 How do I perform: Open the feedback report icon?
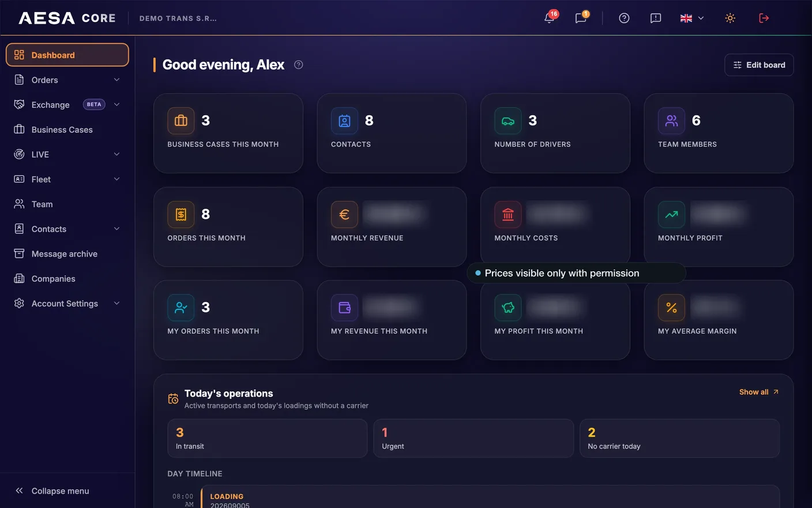click(x=656, y=18)
